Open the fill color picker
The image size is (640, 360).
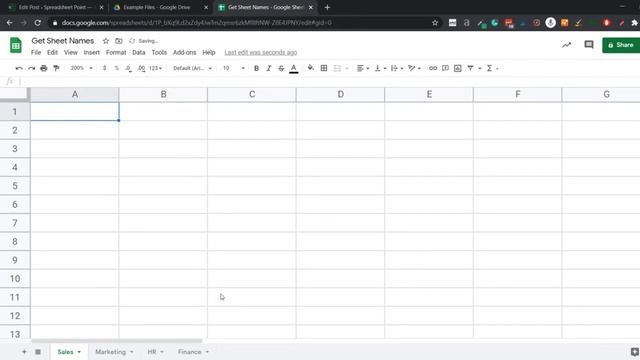coord(311,68)
